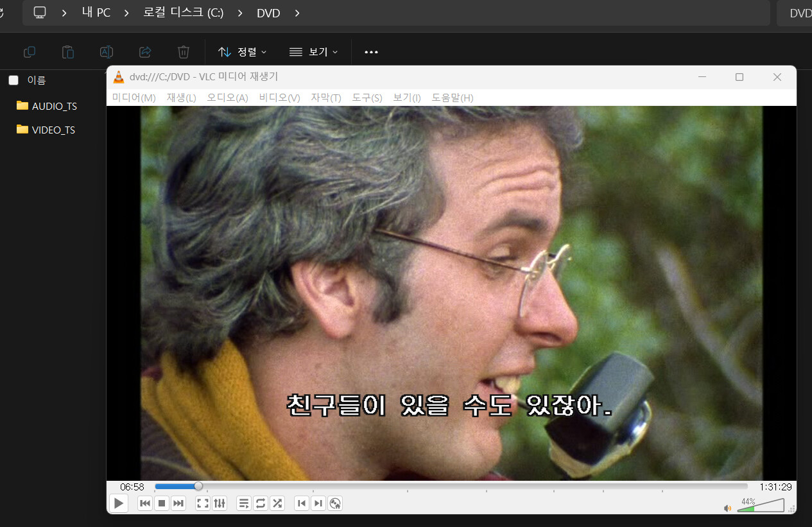The image size is (812, 527).
Task: Adjust the 44% volume slider
Action: (x=761, y=505)
